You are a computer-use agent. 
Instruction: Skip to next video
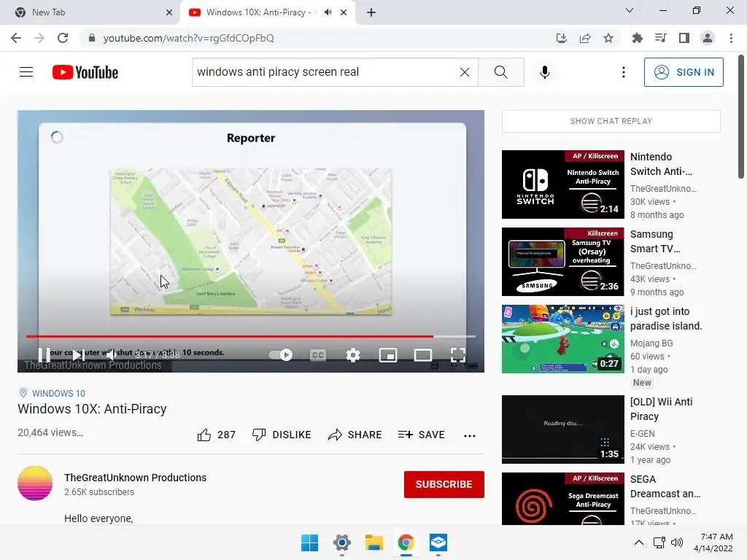79,355
